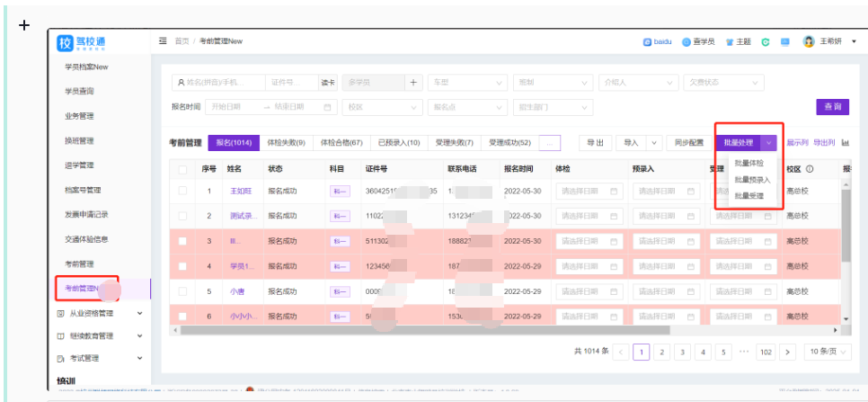
Task: Open the 校区 dropdown filter
Action: coord(384,106)
